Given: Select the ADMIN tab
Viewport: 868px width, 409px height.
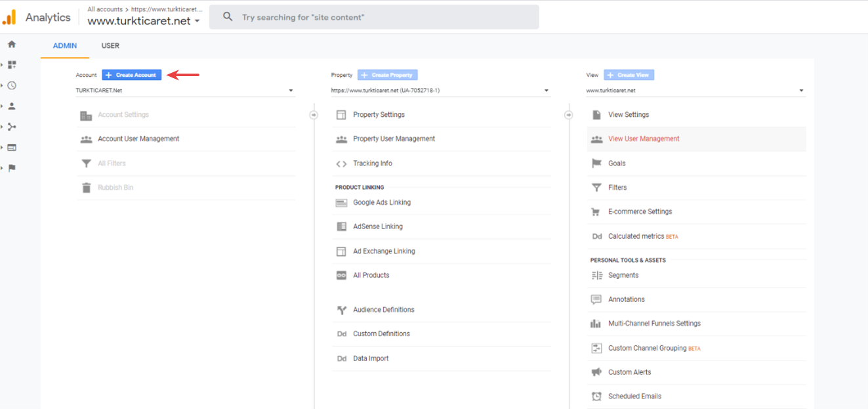Looking at the screenshot, I should tap(65, 46).
